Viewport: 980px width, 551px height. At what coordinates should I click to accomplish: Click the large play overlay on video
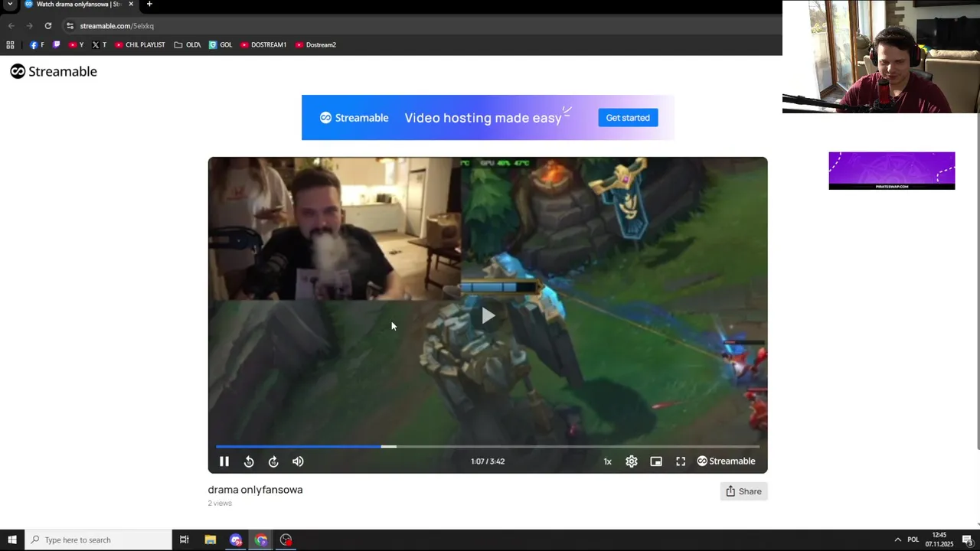point(488,315)
